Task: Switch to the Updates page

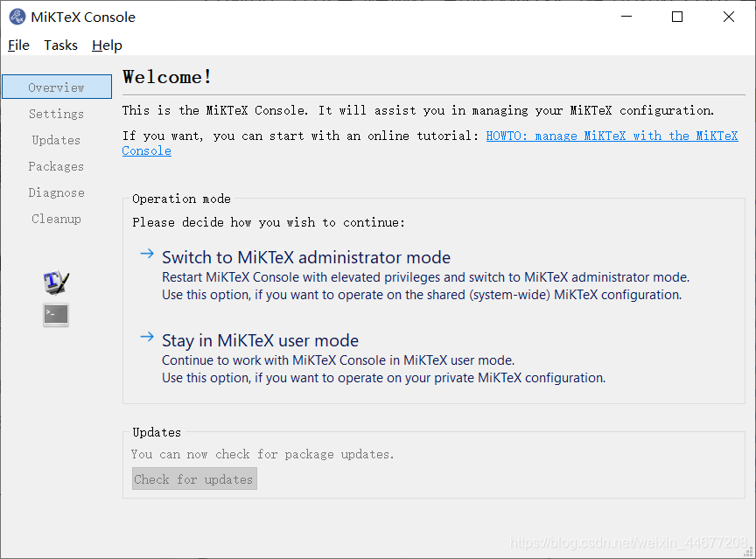Action: pyautogui.click(x=56, y=140)
